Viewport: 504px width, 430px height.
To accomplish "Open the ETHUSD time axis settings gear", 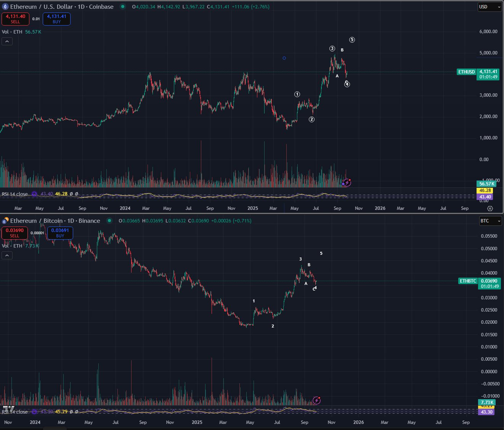I will tap(490, 208).
